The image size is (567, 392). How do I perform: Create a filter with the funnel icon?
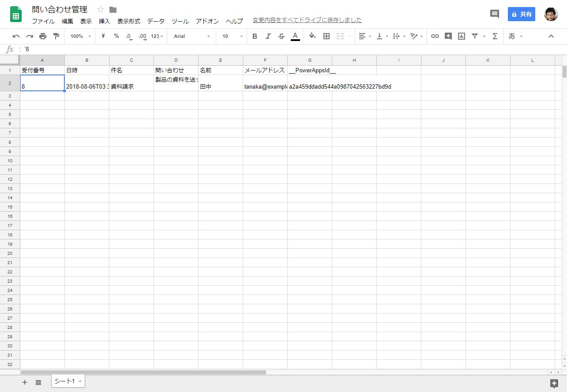tap(475, 36)
